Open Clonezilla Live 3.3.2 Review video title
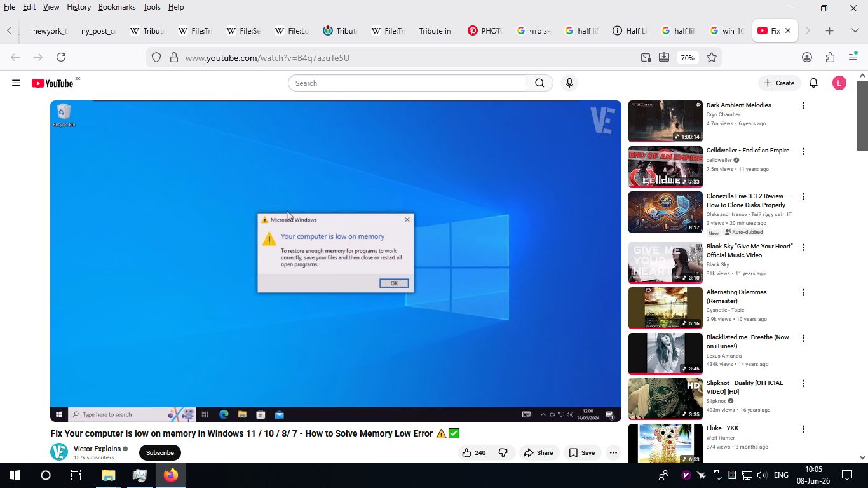 point(749,201)
